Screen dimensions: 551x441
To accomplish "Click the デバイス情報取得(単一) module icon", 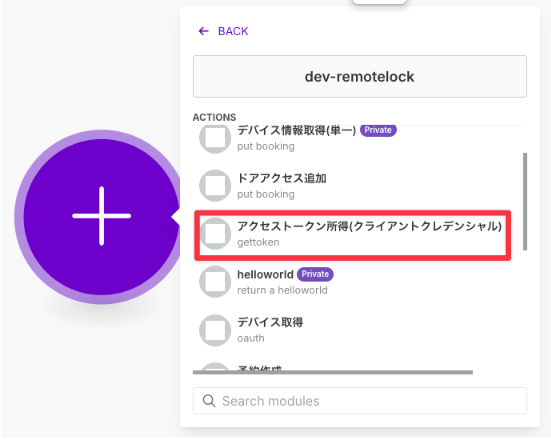I will (x=215, y=138).
